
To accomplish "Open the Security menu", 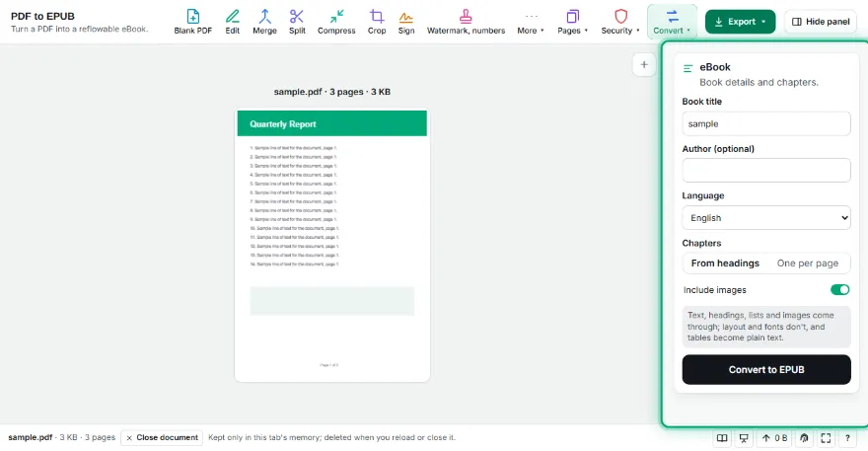I will (620, 22).
